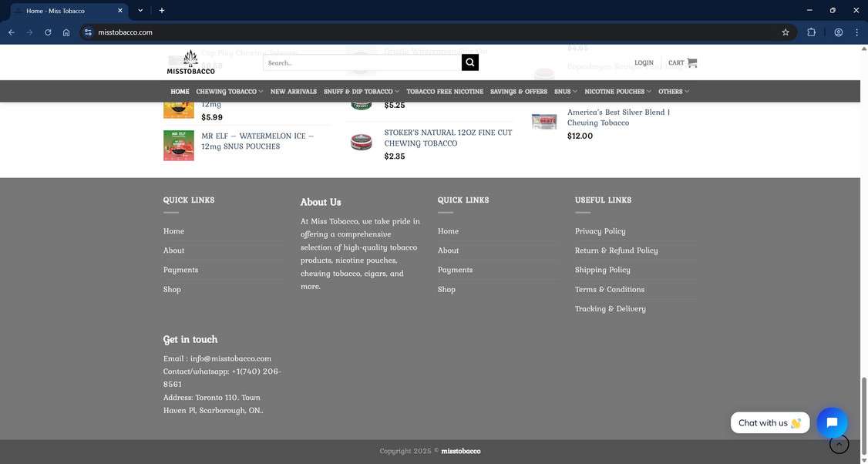This screenshot has width=868, height=464.
Task: Open the shopping cart icon
Action: (x=692, y=62)
